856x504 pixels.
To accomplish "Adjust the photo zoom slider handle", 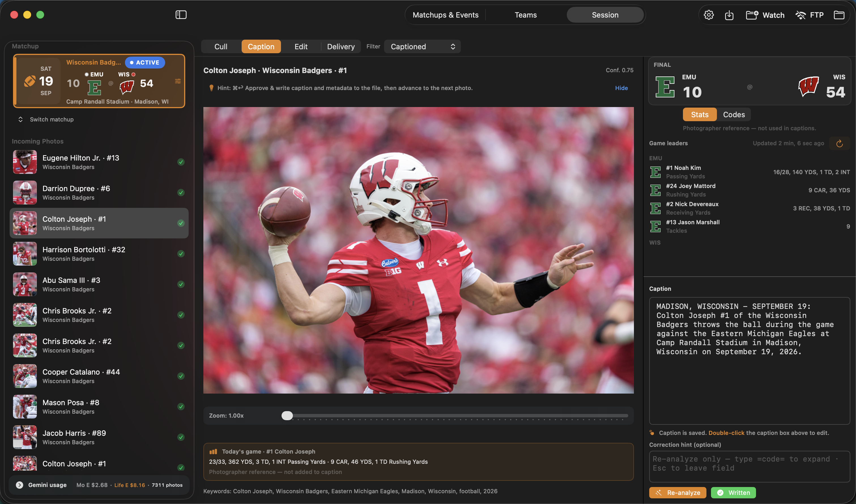I will coord(287,415).
